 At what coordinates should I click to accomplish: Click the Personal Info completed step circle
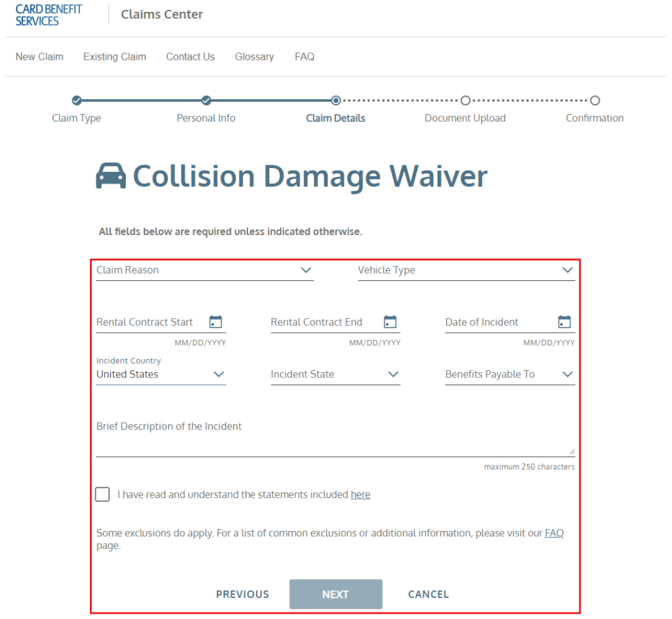click(x=206, y=100)
